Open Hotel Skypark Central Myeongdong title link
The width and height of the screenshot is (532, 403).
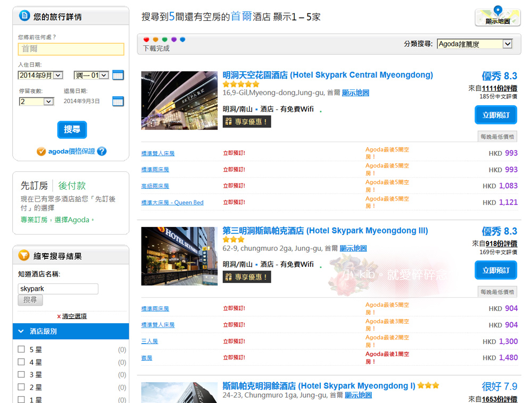(x=328, y=75)
